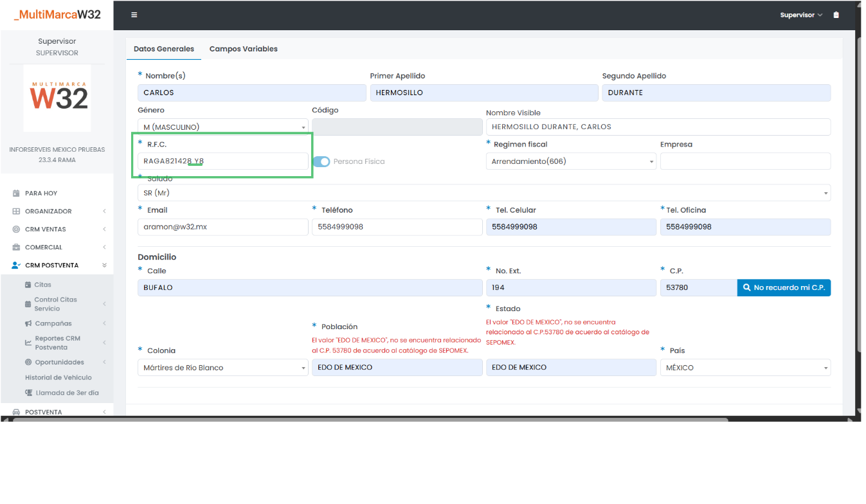Collapse the CRM POSTVENTA sidebar section

[104, 265]
